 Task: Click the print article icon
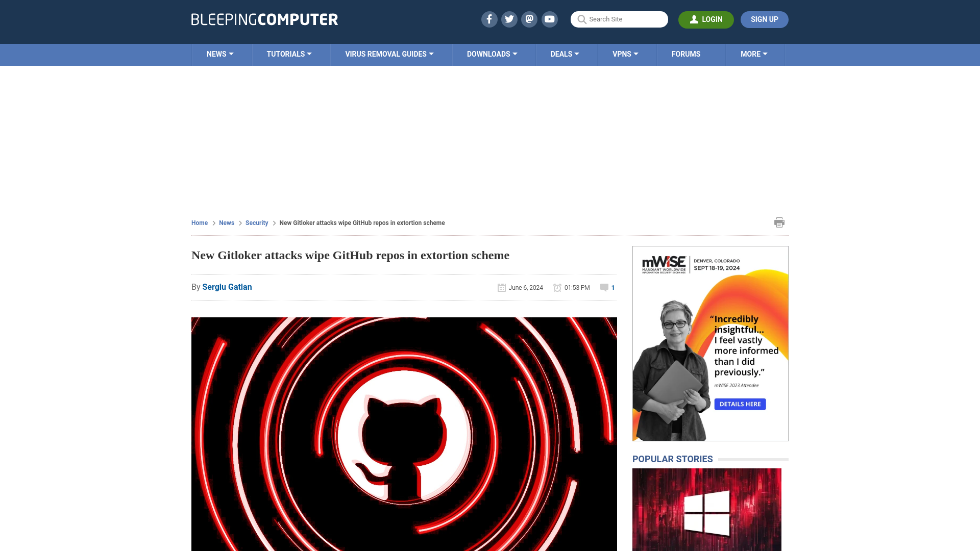pyautogui.click(x=779, y=222)
